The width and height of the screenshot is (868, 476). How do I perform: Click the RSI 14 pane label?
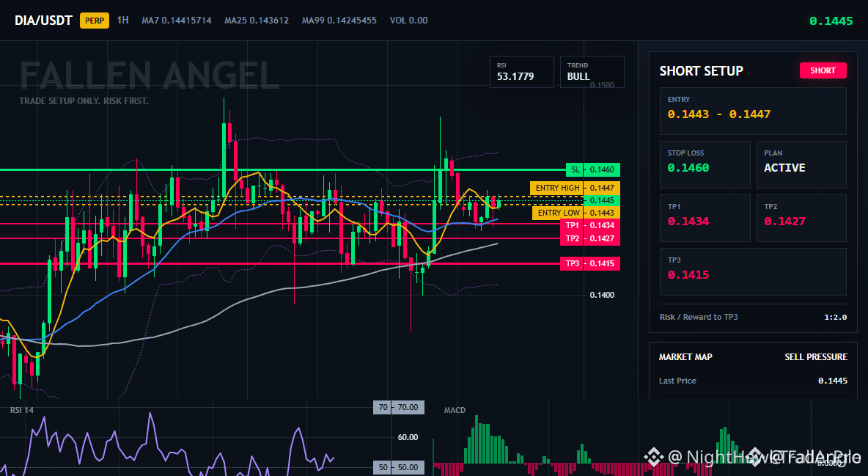click(22, 410)
